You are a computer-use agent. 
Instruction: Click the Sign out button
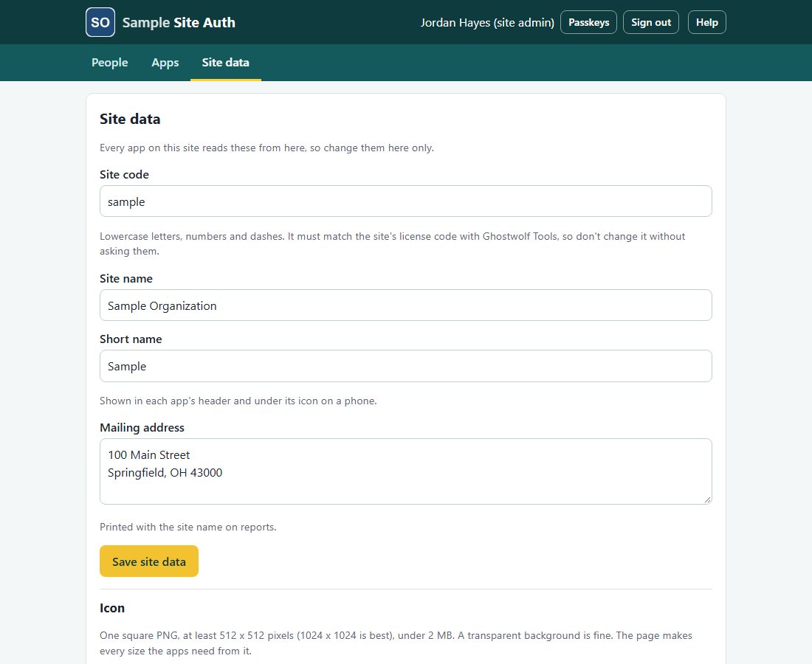pyautogui.click(x=651, y=22)
